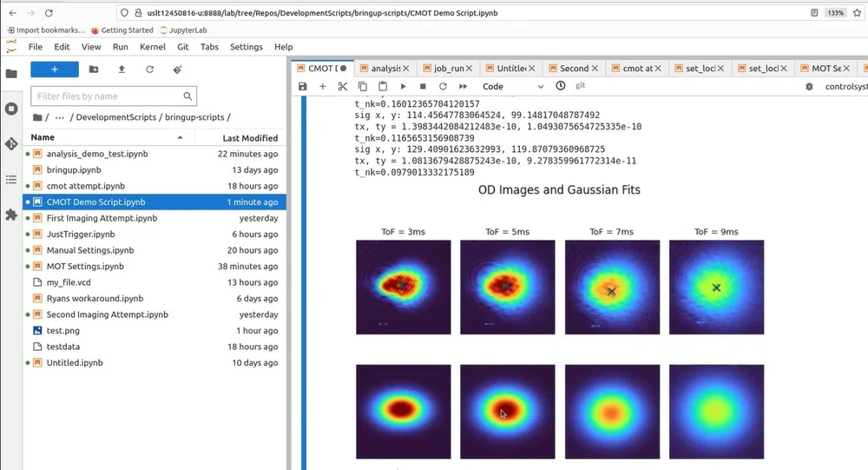Run the selected cell
Screen dimensions: 868x470
pyautogui.click(x=403, y=87)
